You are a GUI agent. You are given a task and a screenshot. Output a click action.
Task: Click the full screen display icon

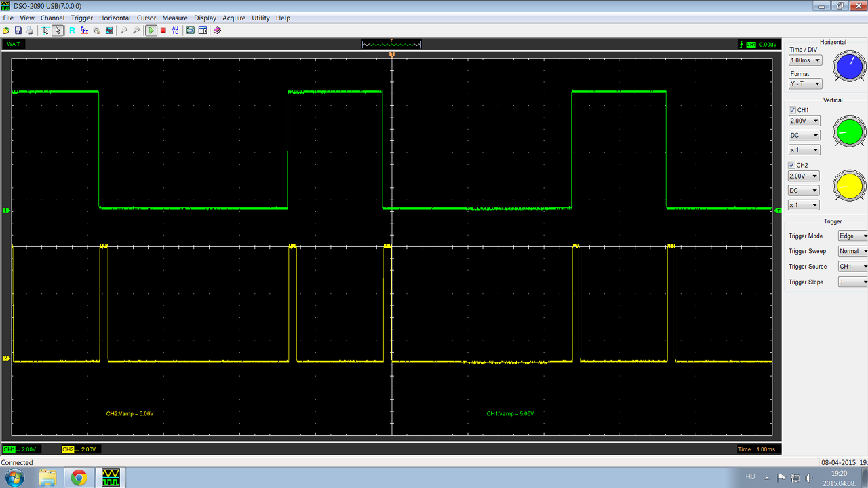point(191,31)
